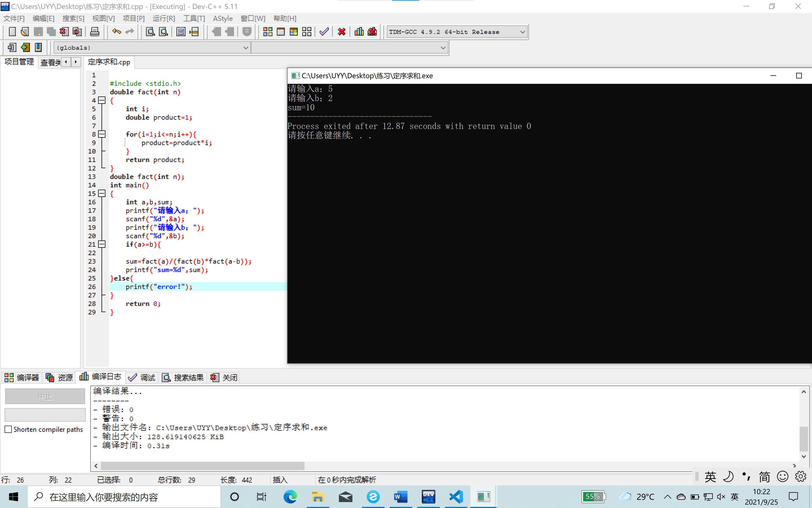Click the 关闭 bottom panel tab
The width and height of the screenshot is (812, 508).
pos(224,377)
